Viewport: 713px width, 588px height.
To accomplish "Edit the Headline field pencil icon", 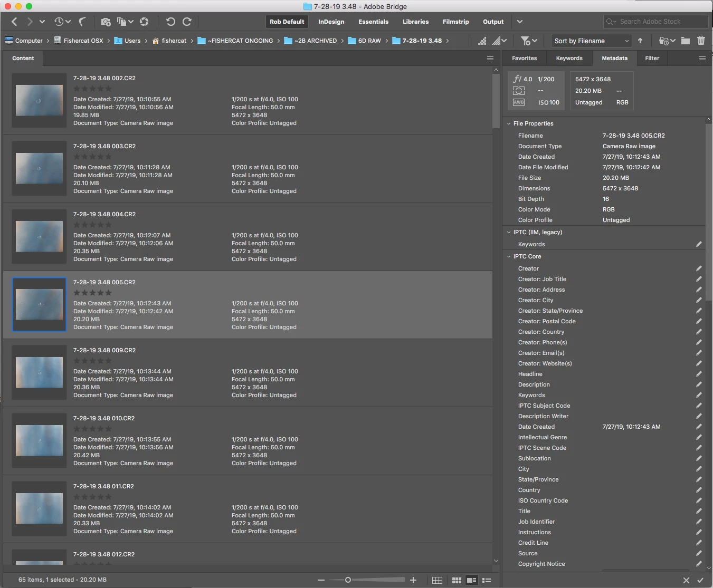I will tap(699, 374).
